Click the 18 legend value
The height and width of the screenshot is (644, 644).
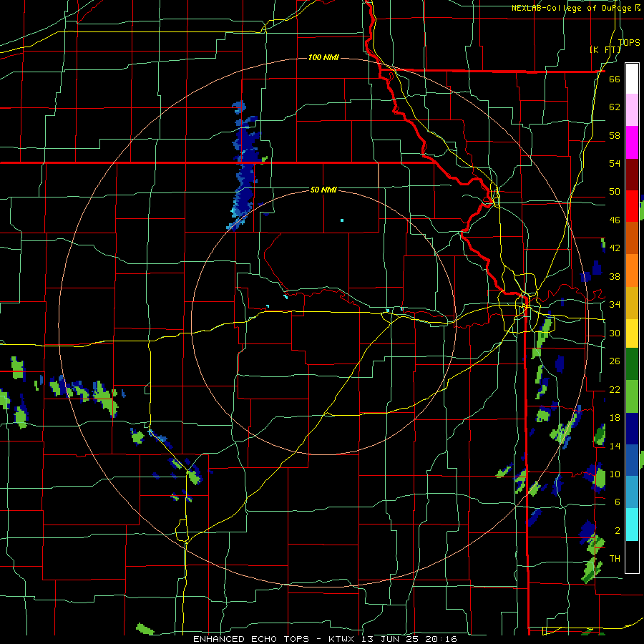615,418
